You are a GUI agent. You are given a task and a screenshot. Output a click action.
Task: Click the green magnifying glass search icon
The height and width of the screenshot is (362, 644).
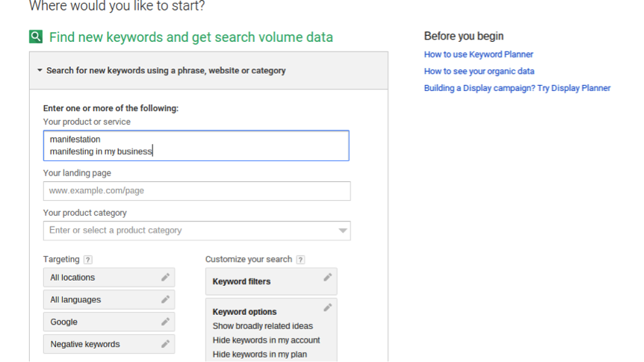pyautogui.click(x=36, y=37)
